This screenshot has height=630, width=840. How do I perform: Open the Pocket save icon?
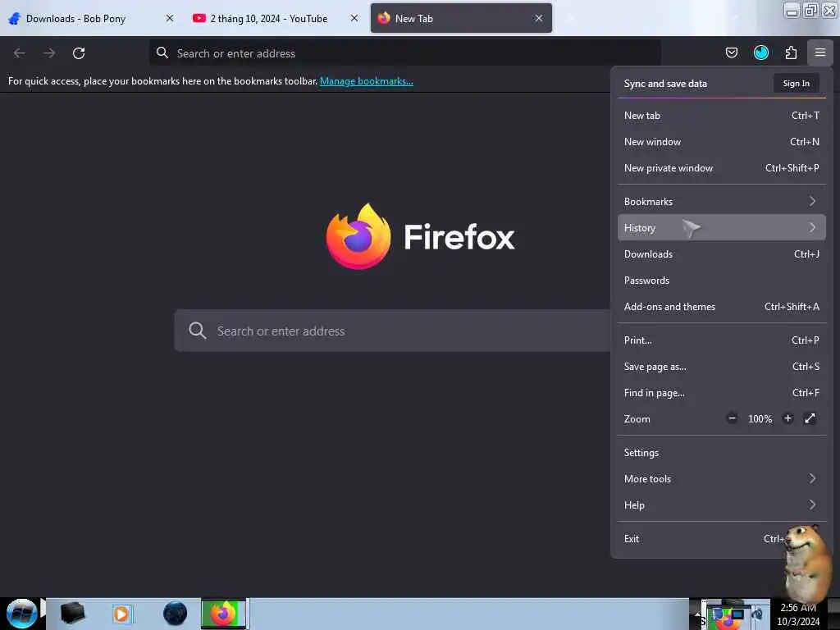point(731,52)
